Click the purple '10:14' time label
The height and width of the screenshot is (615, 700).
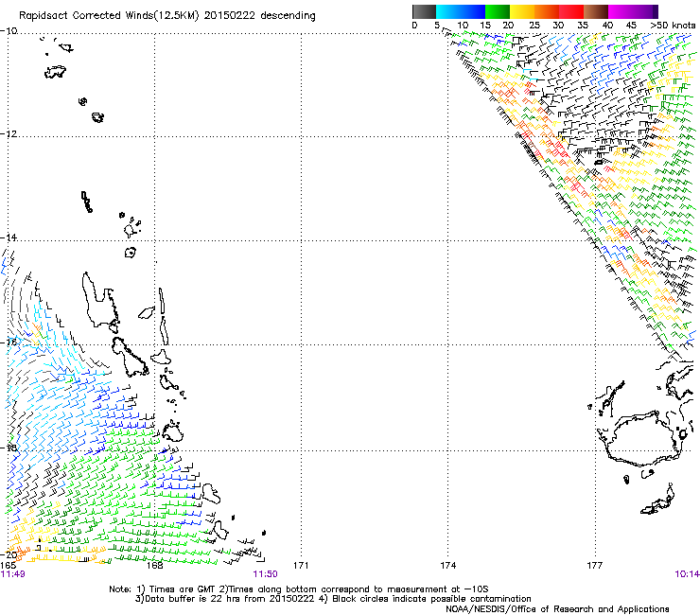[x=687, y=574]
